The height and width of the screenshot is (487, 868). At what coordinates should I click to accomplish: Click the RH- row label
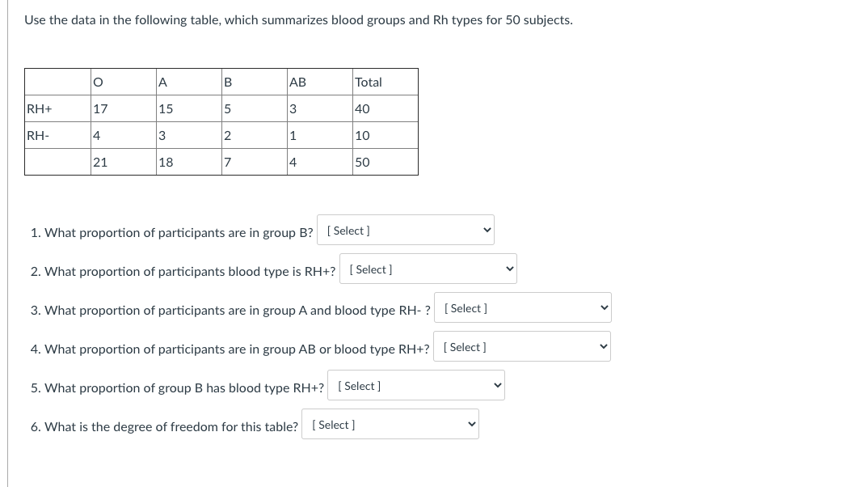57,136
